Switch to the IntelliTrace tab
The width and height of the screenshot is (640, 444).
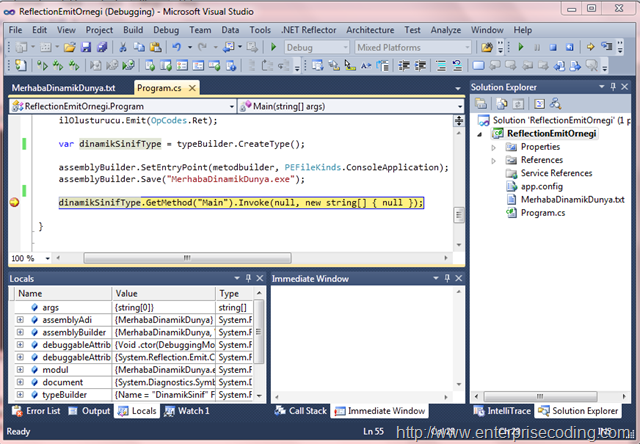pyautogui.click(x=502, y=411)
